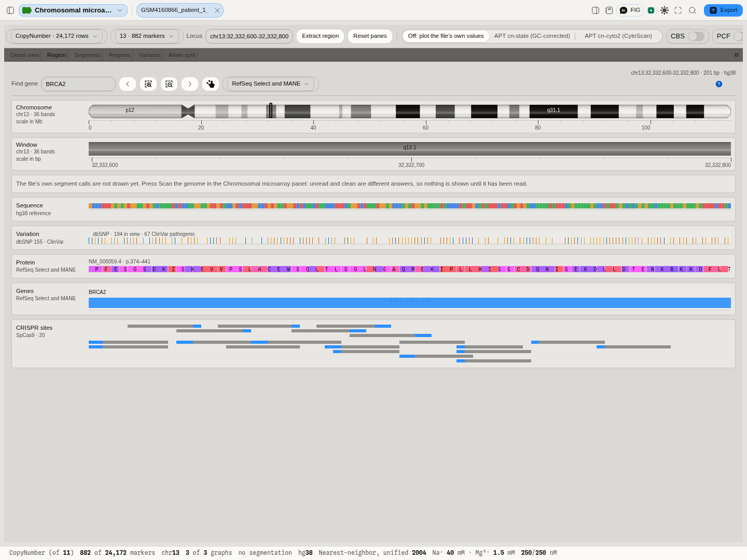Open the notebook icon in top bar

(609, 10)
